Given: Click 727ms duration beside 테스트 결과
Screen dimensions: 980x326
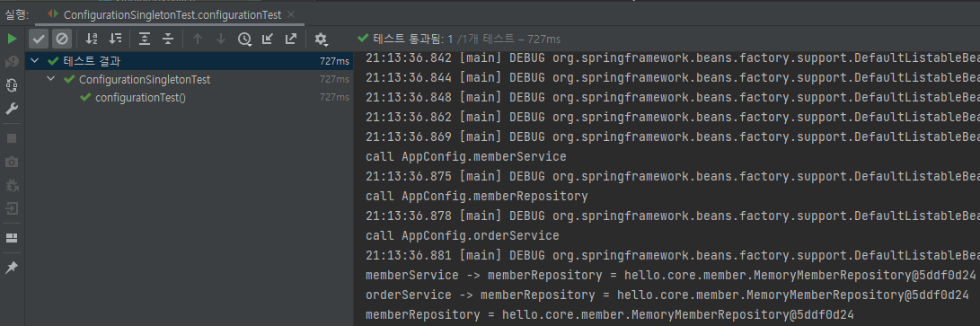Looking at the screenshot, I should [334, 61].
